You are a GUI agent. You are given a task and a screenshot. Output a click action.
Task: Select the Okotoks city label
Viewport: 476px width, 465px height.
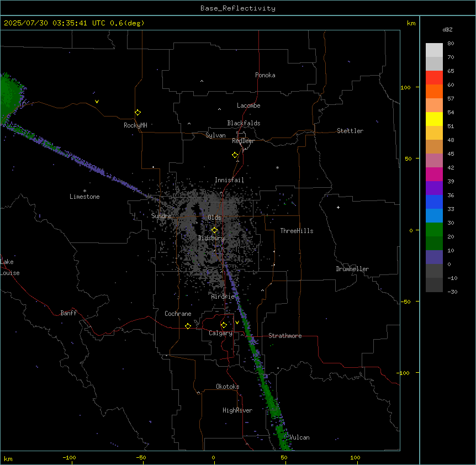point(228,387)
